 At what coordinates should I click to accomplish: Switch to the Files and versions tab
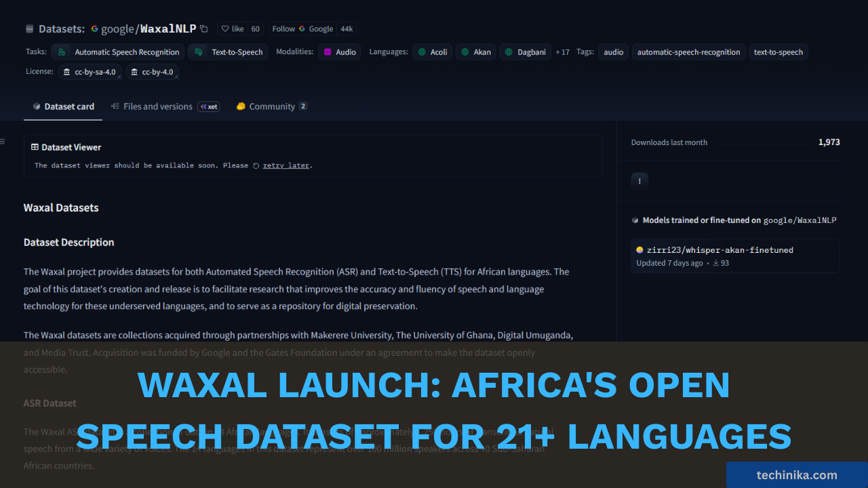(157, 106)
